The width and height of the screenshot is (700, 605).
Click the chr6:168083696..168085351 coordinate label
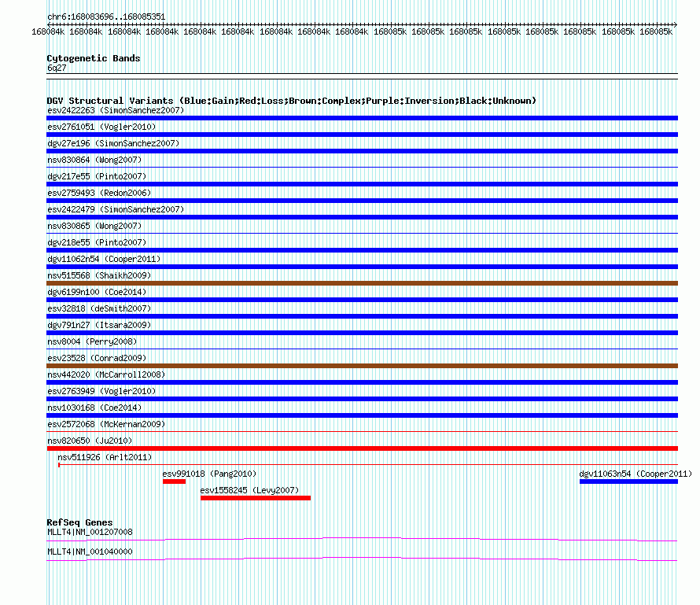coord(106,17)
